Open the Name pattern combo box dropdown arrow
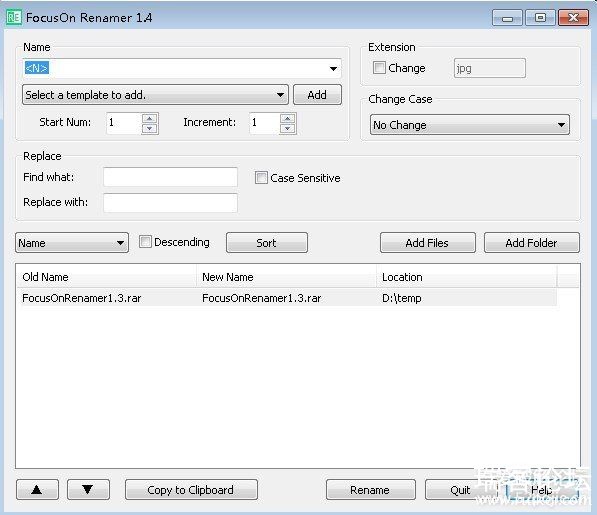 (333, 69)
